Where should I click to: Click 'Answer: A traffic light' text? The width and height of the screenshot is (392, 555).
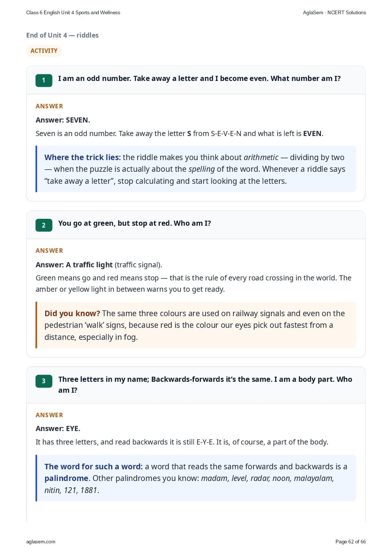(74, 265)
